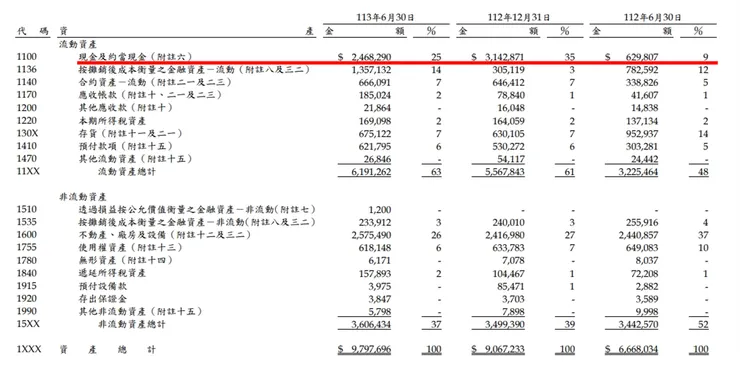
Task: Select account code 1140
Action: tap(27, 83)
